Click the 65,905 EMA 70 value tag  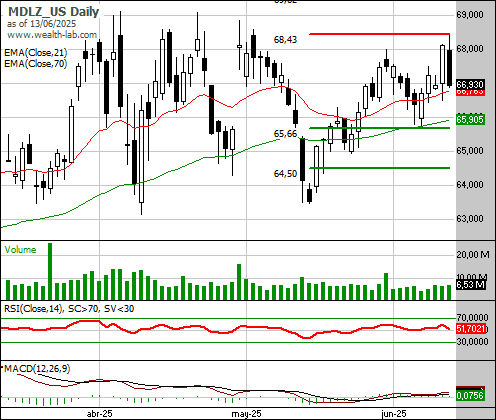[x=470, y=119]
